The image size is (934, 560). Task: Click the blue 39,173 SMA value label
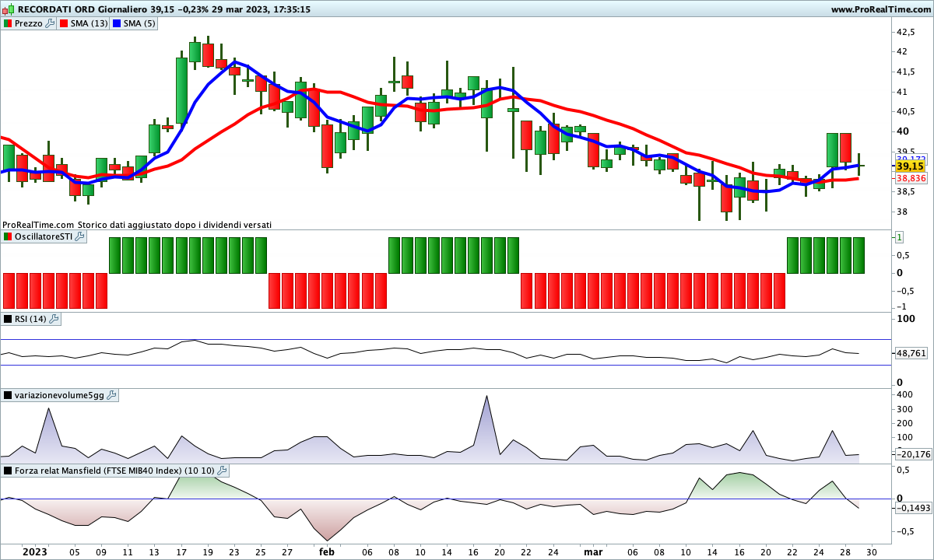tap(911, 159)
